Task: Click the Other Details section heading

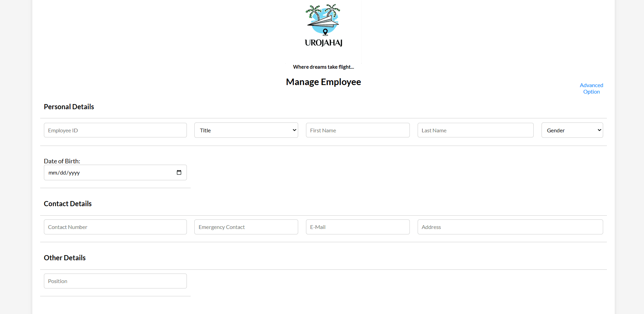Action: pos(65,258)
